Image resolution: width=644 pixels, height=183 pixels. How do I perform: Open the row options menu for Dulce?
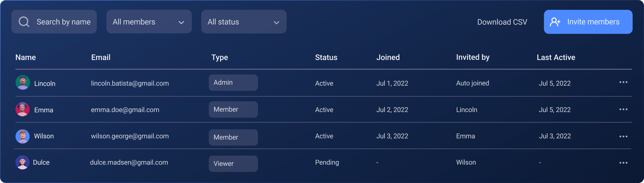(624, 162)
